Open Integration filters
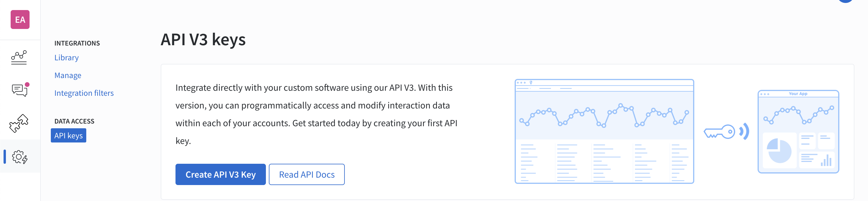The height and width of the screenshot is (201, 868). [84, 93]
